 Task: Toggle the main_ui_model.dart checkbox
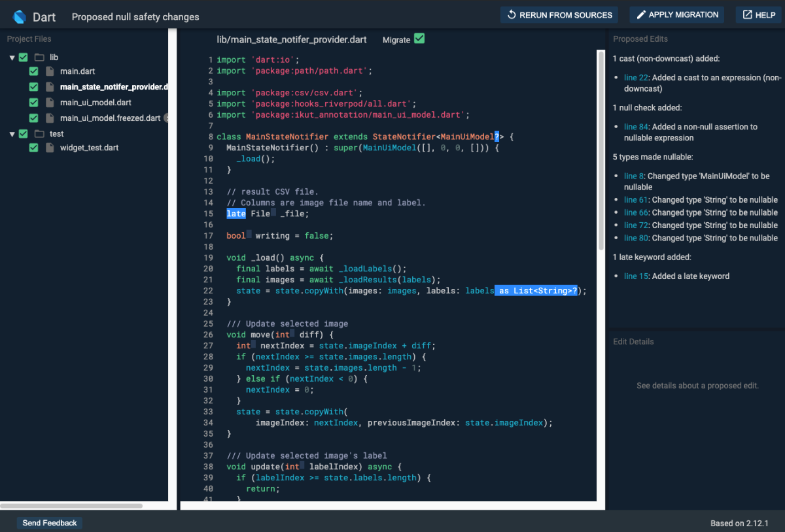pyautogui.click(x=34, y=103)
